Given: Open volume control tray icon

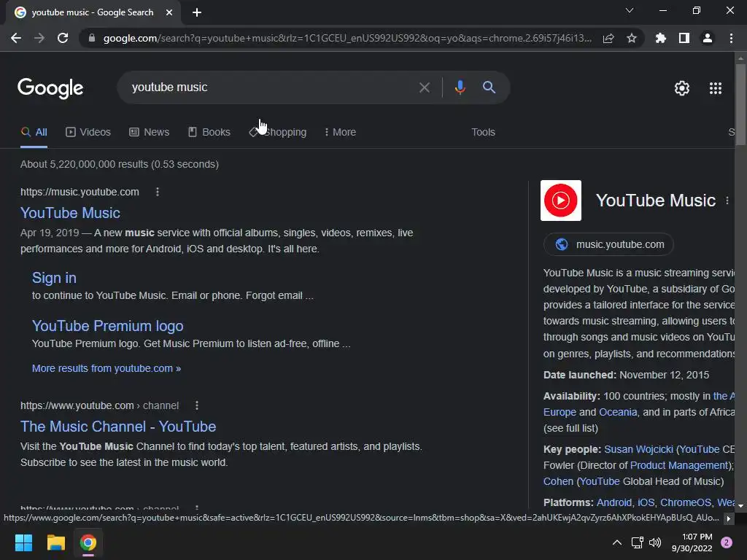Looking at the screenshot, I should tap(656, 542).
